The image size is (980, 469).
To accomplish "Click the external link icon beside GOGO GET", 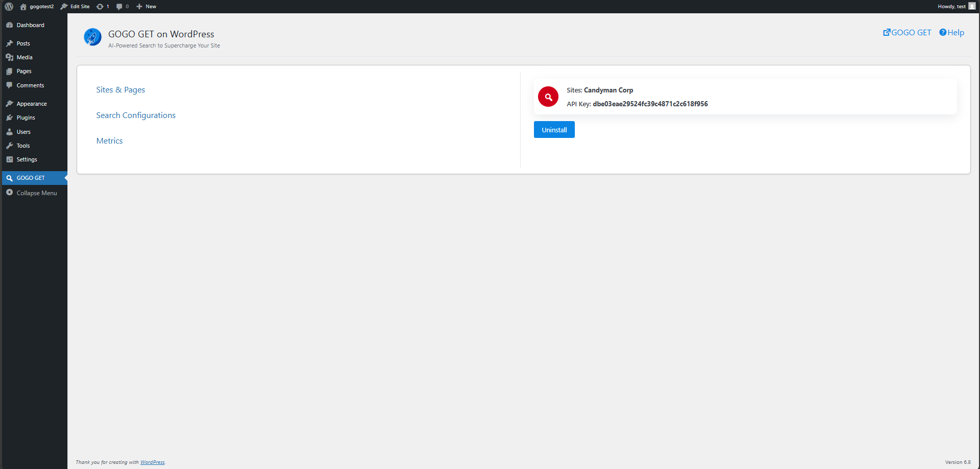I will click(x=886, y=32).
